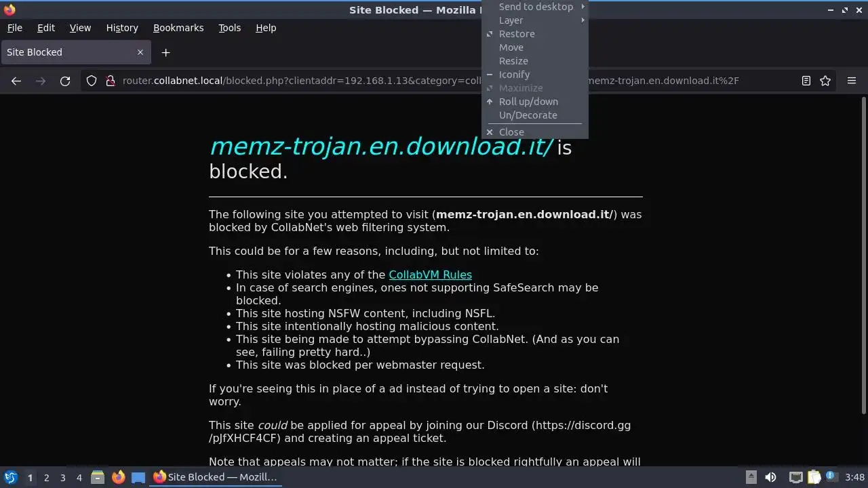868x488 pixels.
Task: Show desktop via taskbar icon
Action: click(138, 477)
